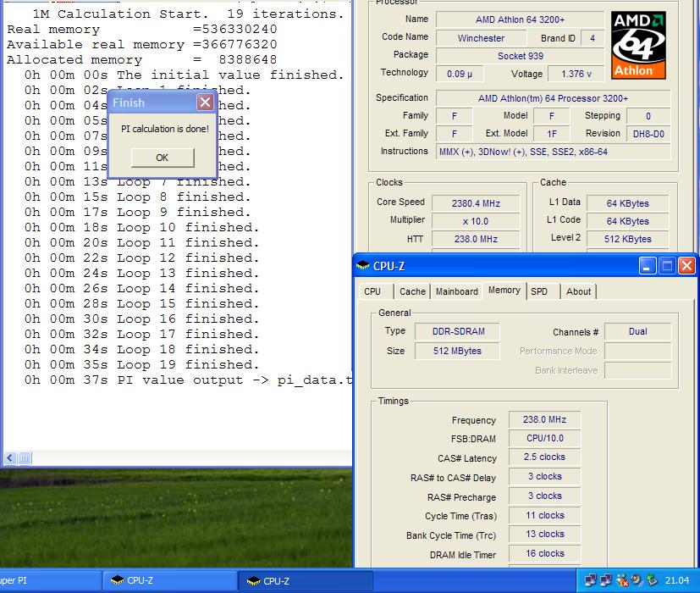
Task: Click the Cycle Time (Tras) '11 clocks'
Action: point(544,515)
